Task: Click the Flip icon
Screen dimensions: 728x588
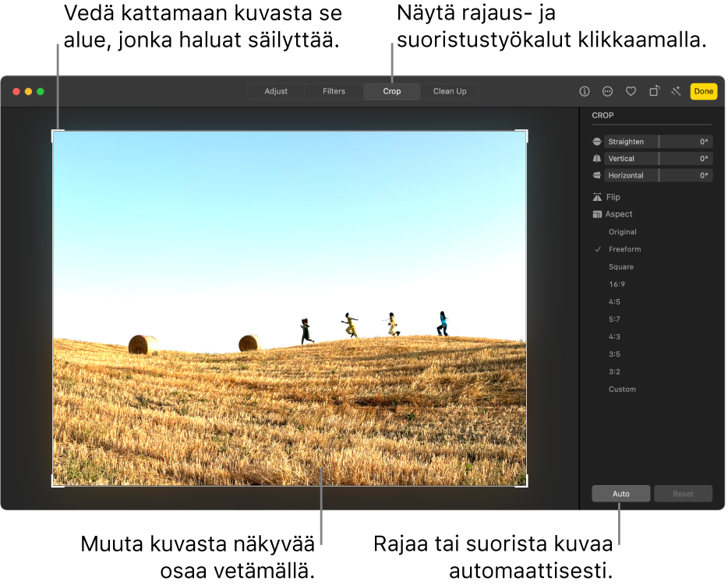Action: (598, 197)
